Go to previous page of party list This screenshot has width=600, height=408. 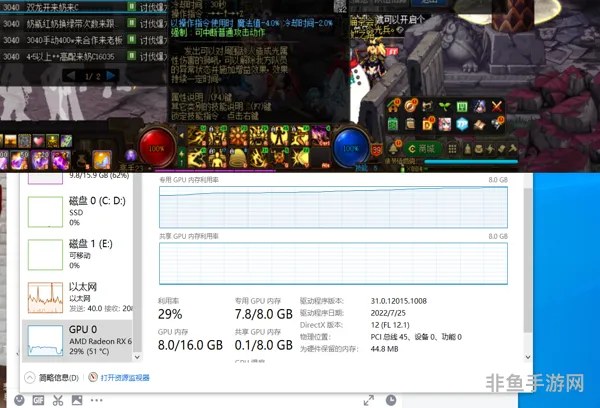pos(71,75)
